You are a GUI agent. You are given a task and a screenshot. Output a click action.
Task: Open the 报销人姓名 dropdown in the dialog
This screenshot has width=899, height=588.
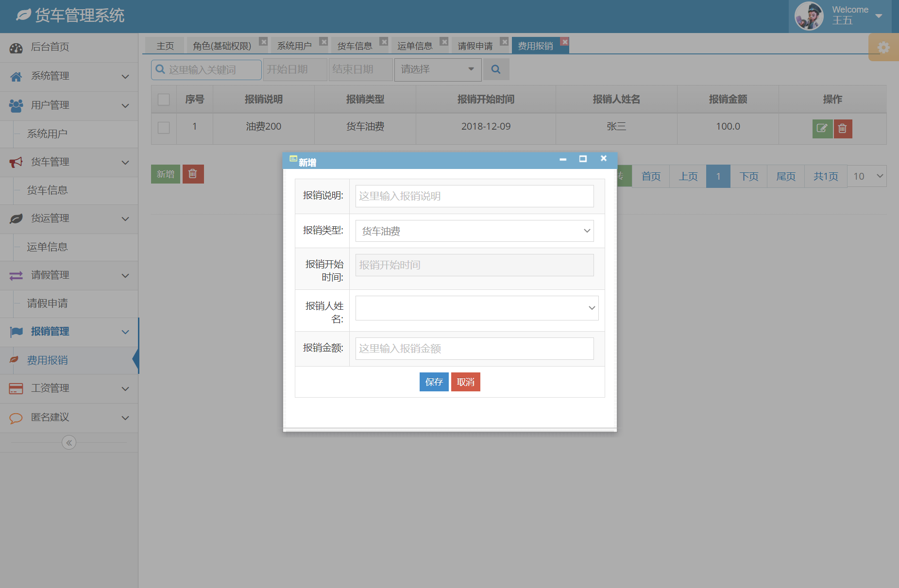click(476, 307)
